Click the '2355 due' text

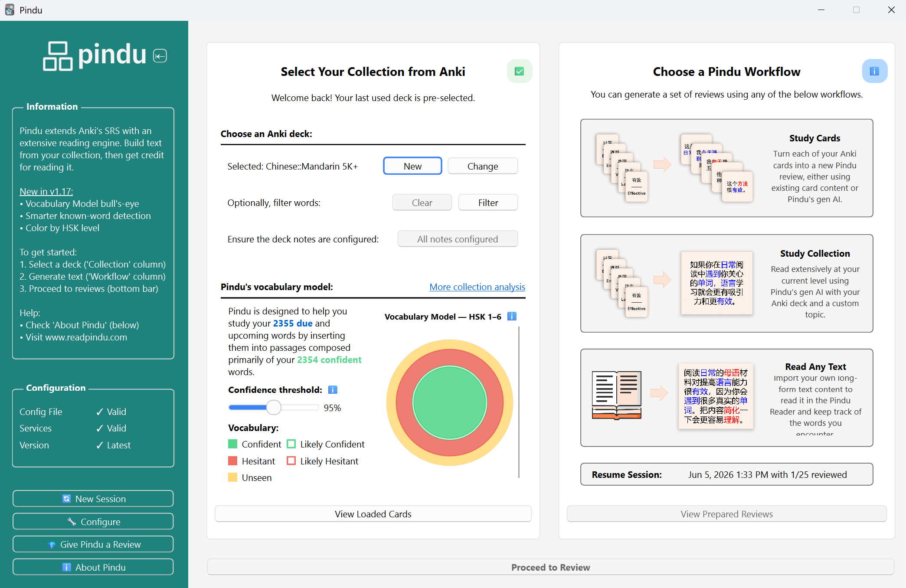coord(293,323)
